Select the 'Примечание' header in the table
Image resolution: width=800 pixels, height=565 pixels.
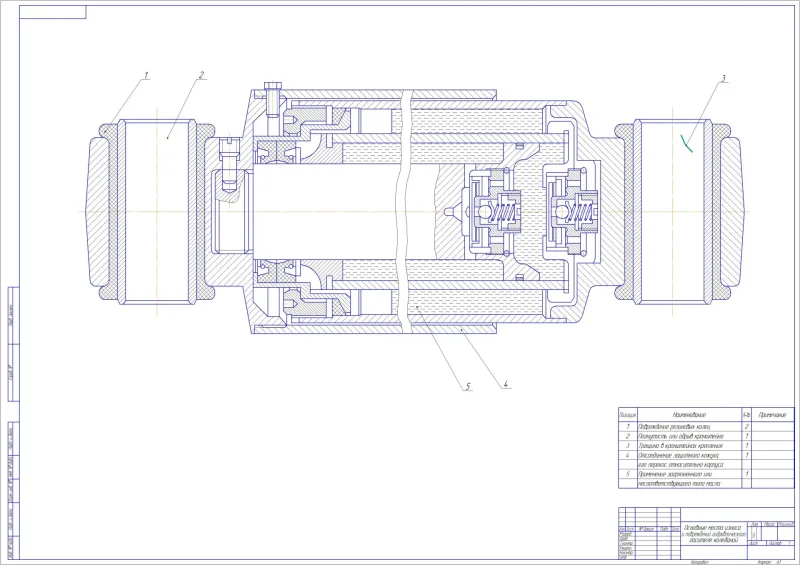(x=772, y=415)
